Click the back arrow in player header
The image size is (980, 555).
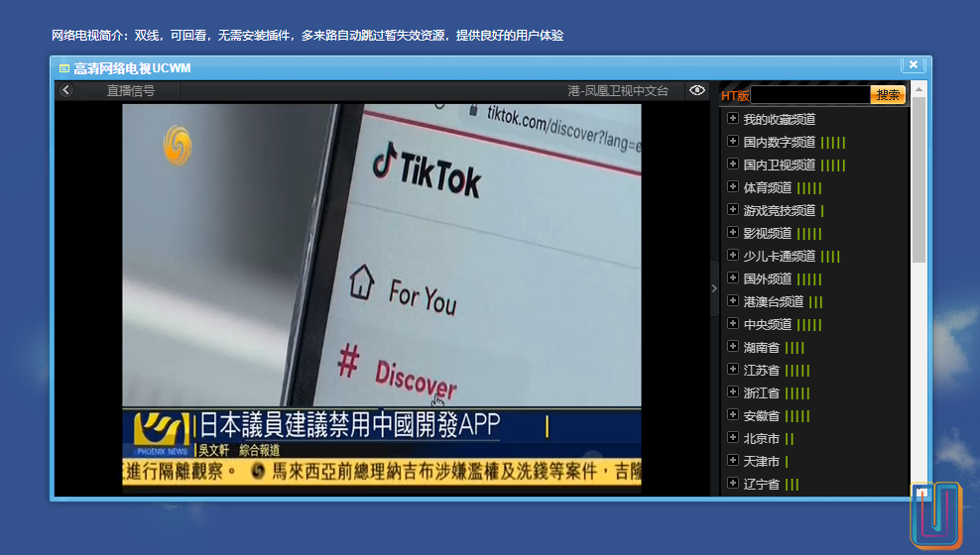click(65, 90)
